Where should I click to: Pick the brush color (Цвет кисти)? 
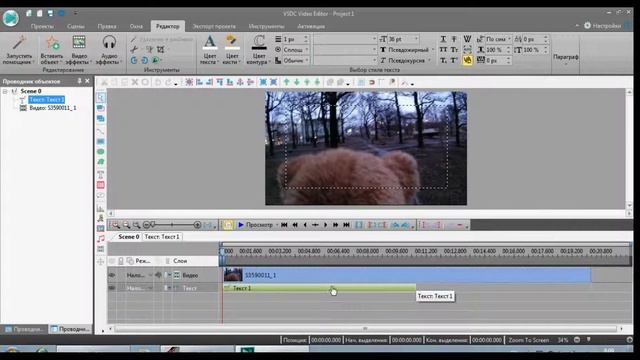(232, 50)
